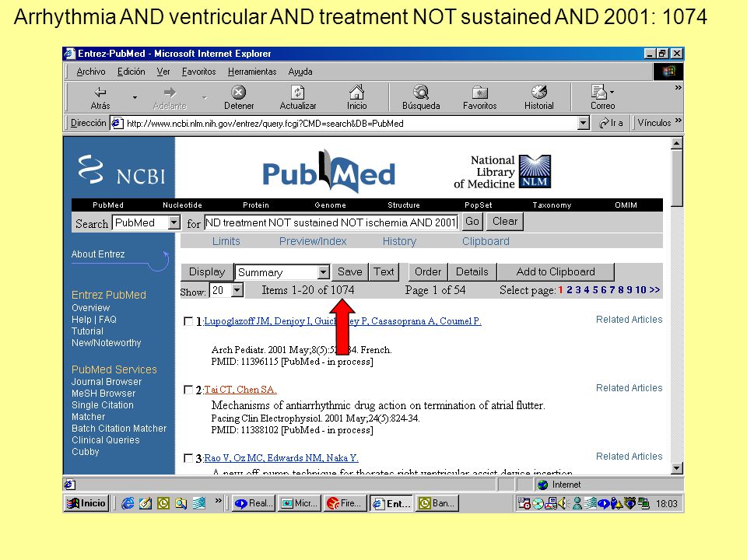Open the Favoritos menu in menu bar
The height and width of the screenshot is (560, 747).
(x=198, y=72)
